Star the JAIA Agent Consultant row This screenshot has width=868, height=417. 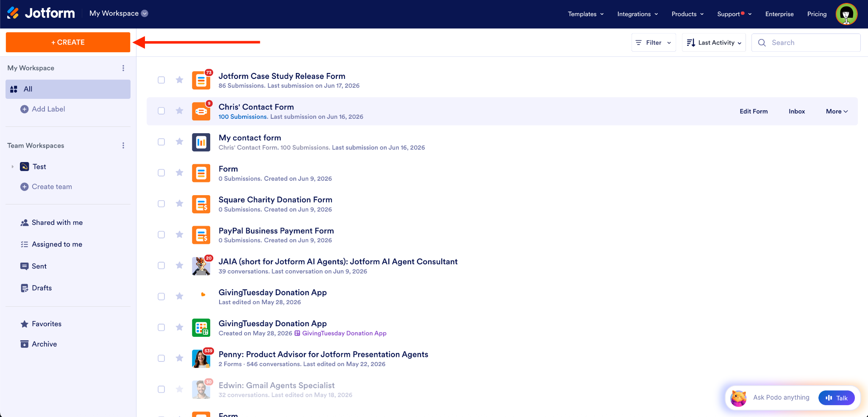(180, 266)
